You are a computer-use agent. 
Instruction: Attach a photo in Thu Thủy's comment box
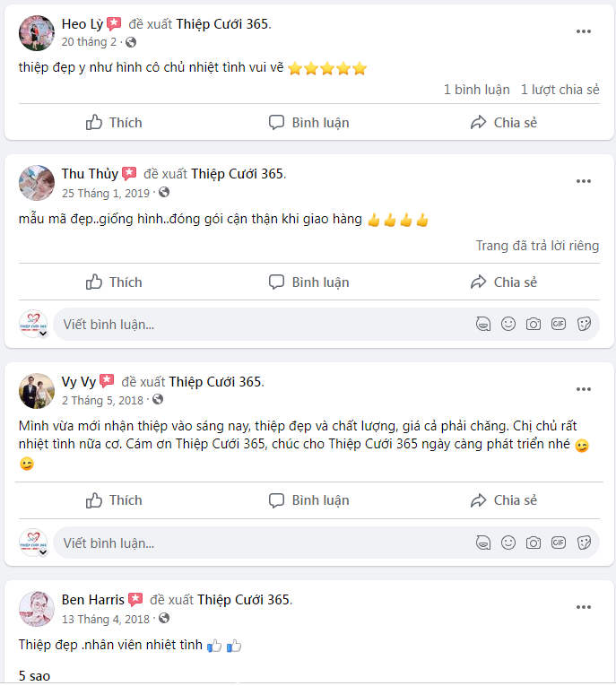click(534, 324)
